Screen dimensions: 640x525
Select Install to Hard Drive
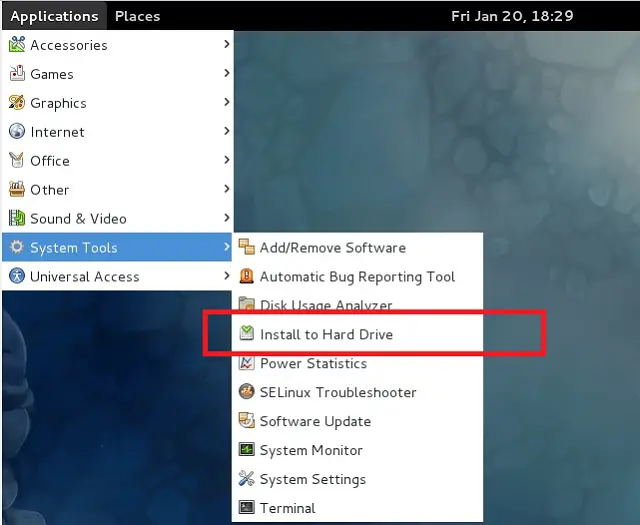click(357, 334)
